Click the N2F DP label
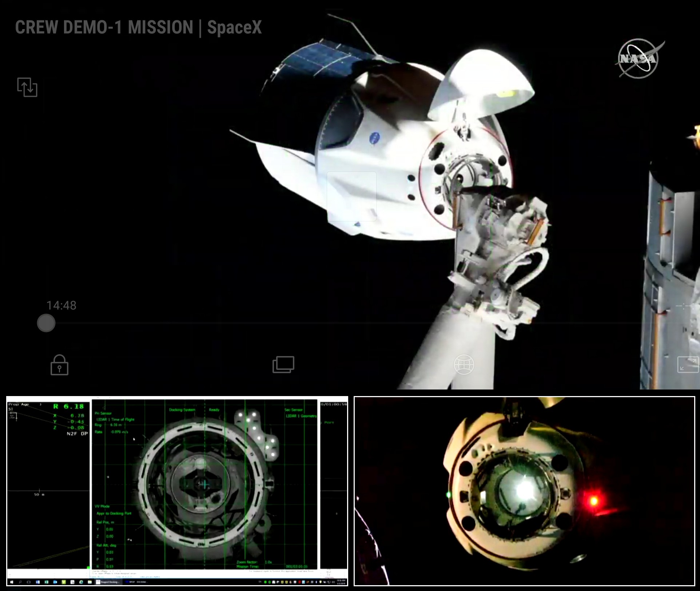700x591 pixels. pos(77,434)
